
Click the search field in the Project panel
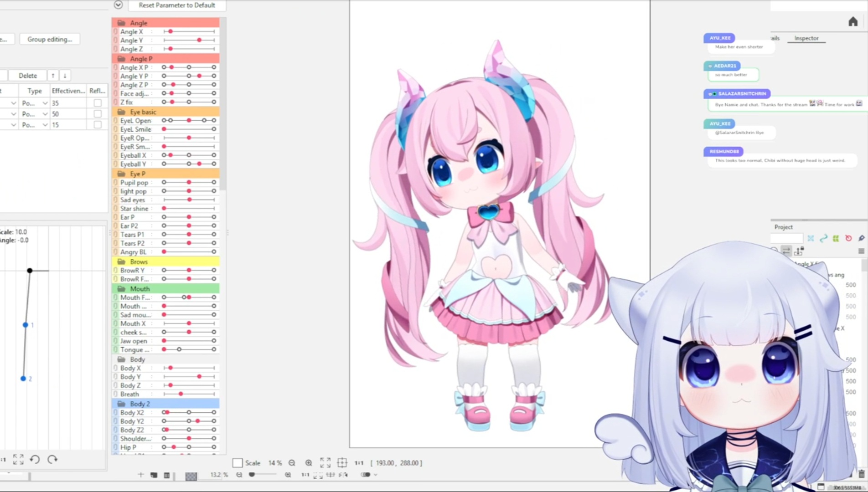[786, 238]
